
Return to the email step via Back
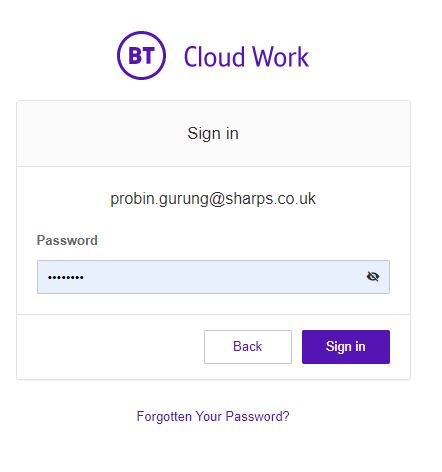click(x=248, y=347)
